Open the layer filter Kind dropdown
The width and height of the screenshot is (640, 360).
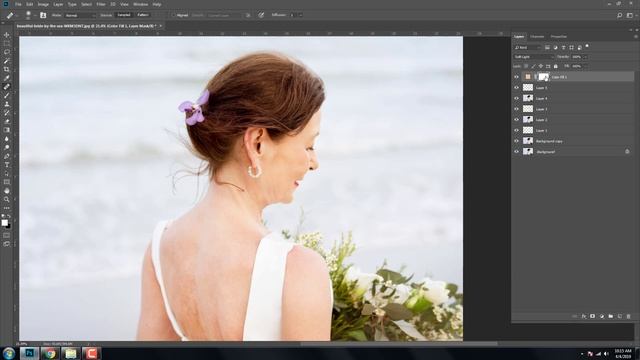tap(527, 47)
